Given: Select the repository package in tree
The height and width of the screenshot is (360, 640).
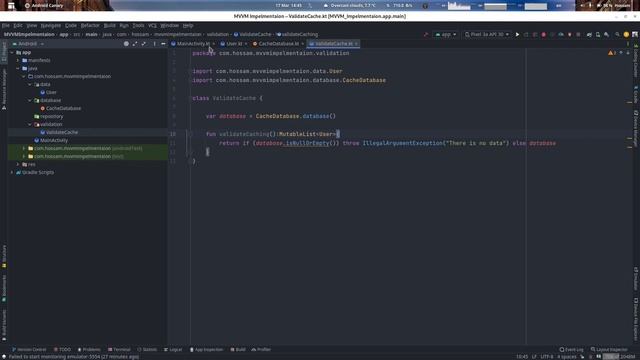Looking at the screenshot, I should pos(49,116).
